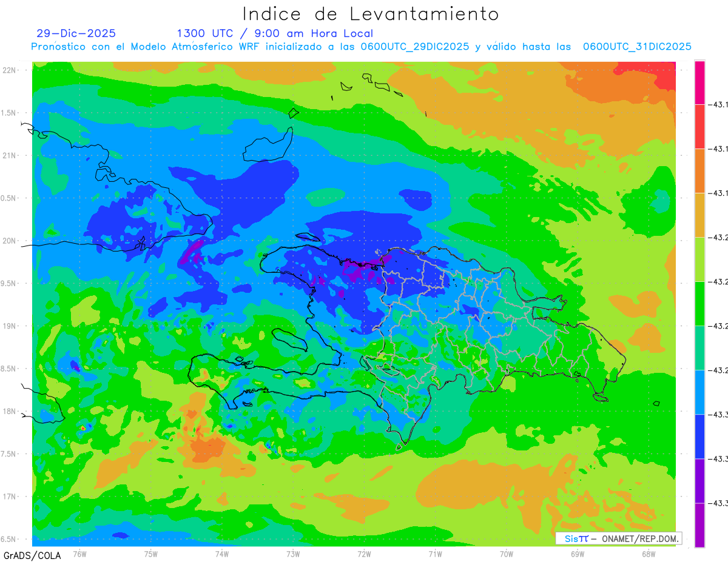
Task: Click the pure green segment of the color bar
Action: point(699,303)
